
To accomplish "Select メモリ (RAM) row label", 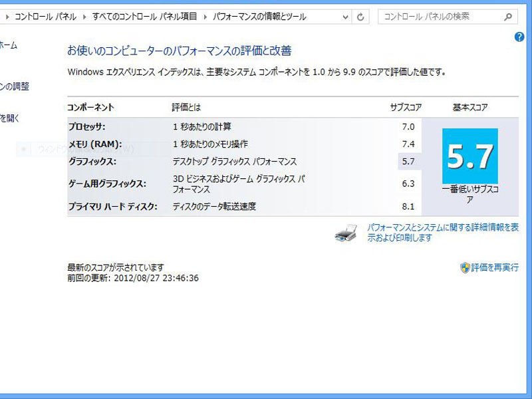I will click(x=95, y=144).
